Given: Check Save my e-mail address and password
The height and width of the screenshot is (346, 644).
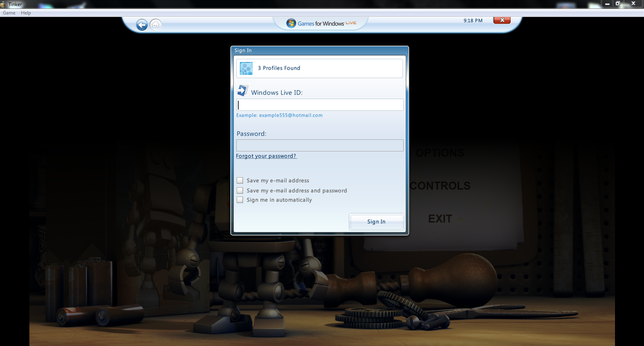Looking at the screenshot, I should (x=240, y=191).
